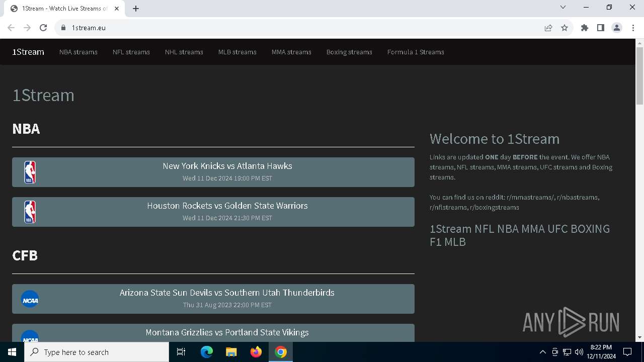Bookmark this tab with the star icon

(x=565, y=28)
